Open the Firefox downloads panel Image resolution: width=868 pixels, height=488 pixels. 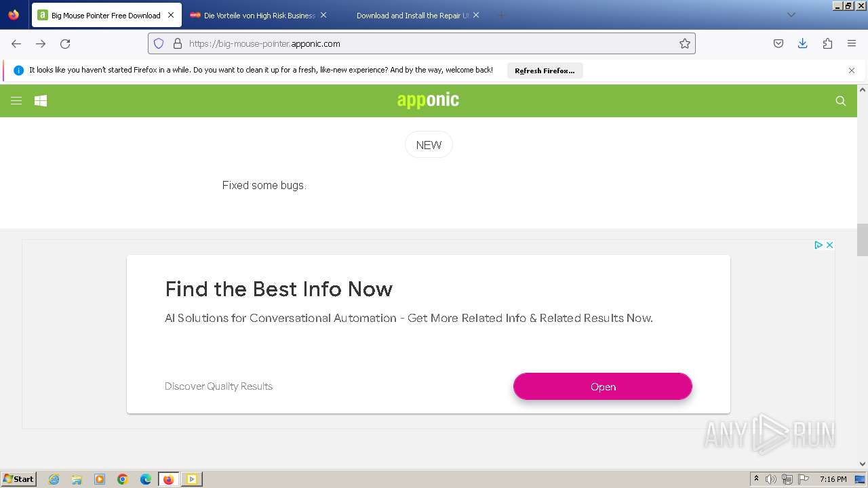point(803,43)
